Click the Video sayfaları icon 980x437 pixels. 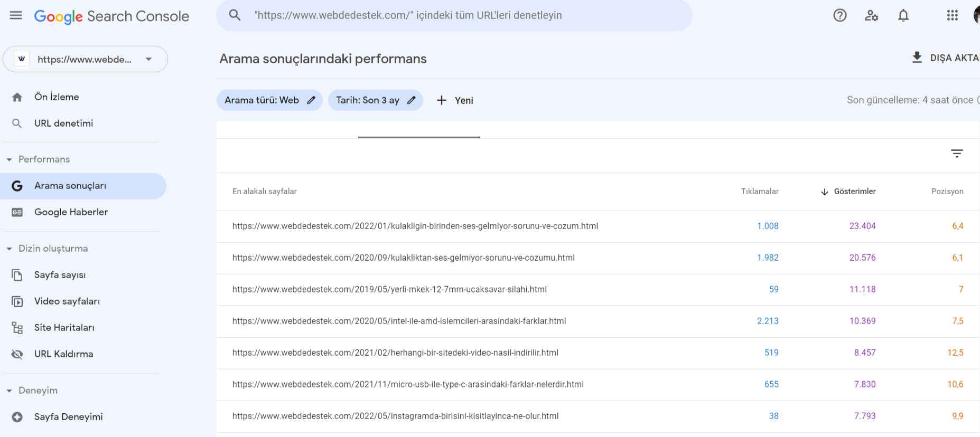(x=17, y=301)
